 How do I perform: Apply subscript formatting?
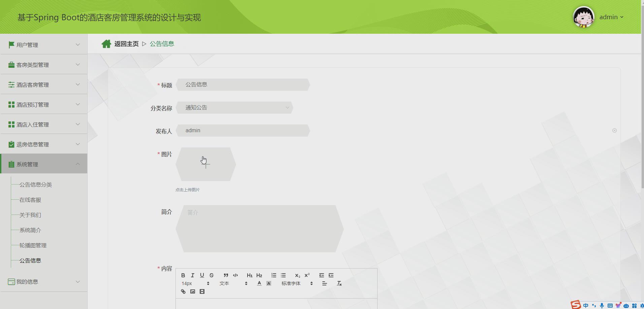click(297, 275)
